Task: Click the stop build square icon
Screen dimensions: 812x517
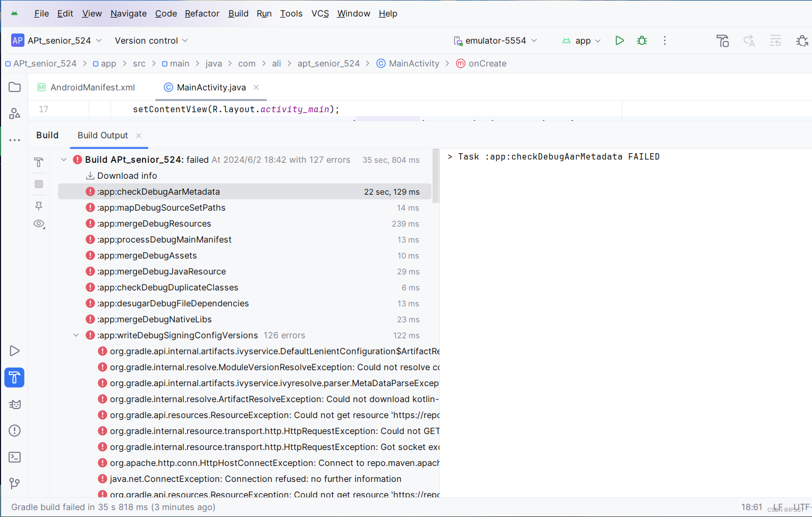Action: (39, 184)
